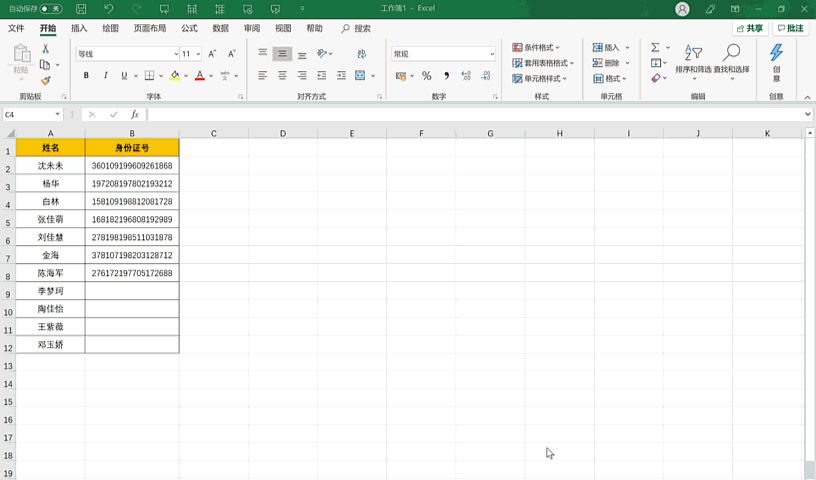Click the Decrease Indent icon

click(322, 75)
